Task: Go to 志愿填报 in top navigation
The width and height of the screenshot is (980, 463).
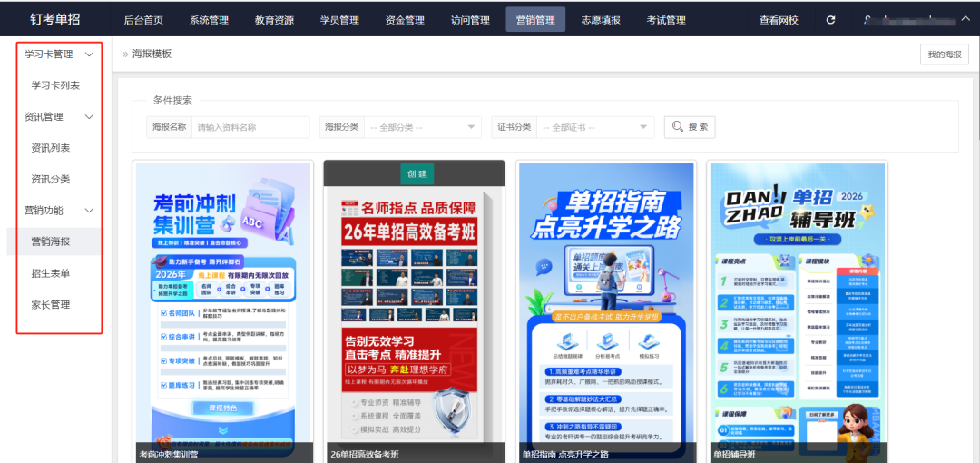Action: coord(601,20)
